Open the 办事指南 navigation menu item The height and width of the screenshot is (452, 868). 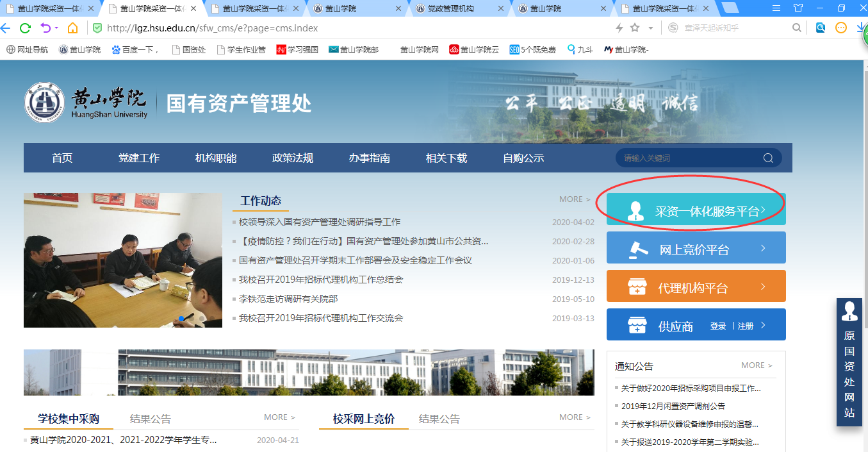370,158
